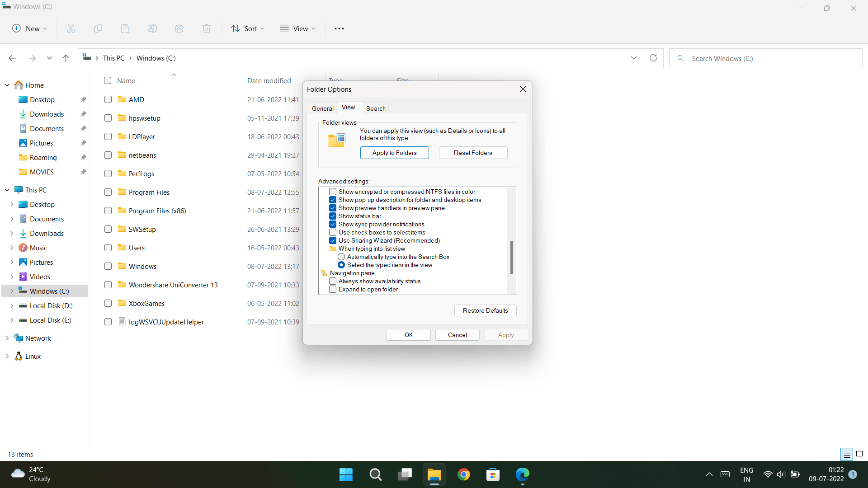Open the See more three-dots menu
This screenshot has width=868, height=488.
(339, 28)
